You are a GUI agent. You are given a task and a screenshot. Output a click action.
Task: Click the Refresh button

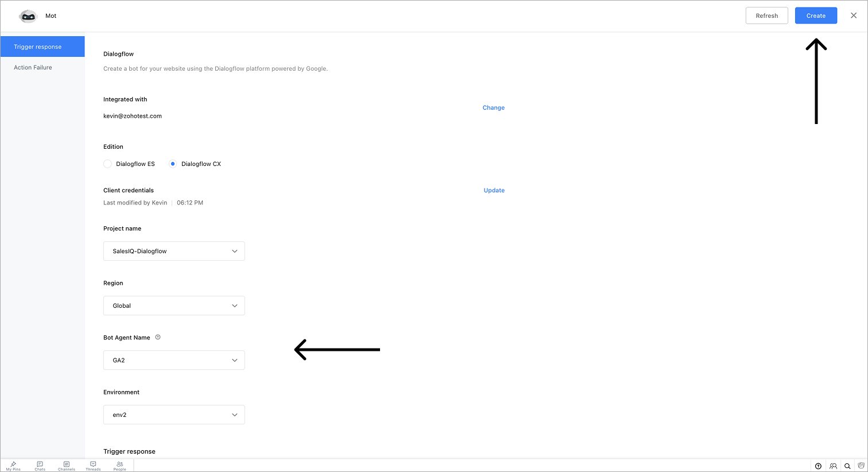[x=766, y=16]
